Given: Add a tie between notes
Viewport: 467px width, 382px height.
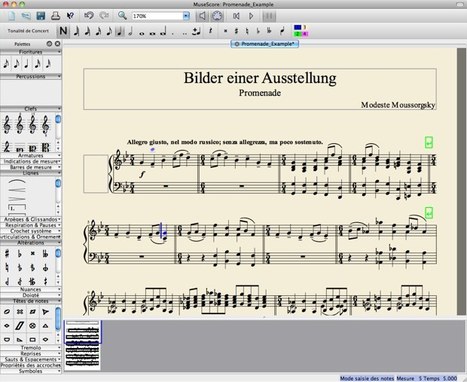Looking at the screenshot, I should pos(196,31).
